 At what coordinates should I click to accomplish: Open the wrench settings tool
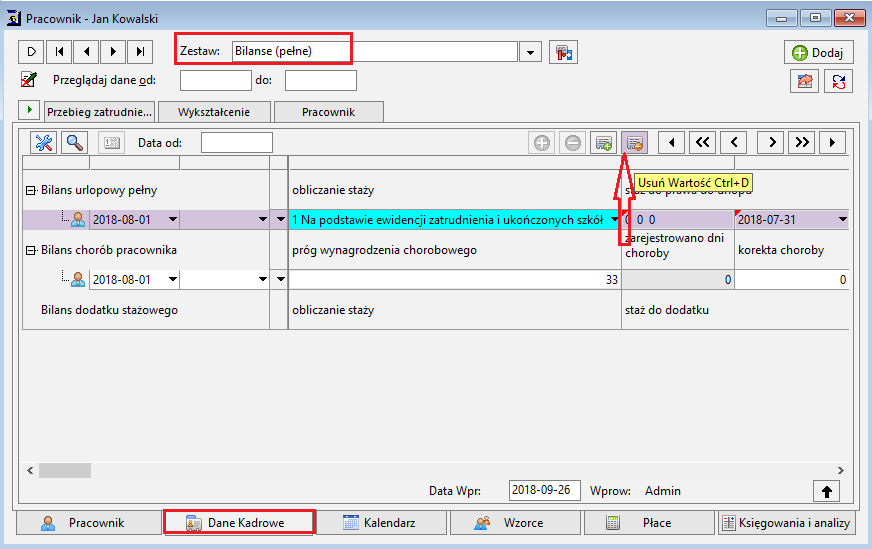[x=43, y=143]
